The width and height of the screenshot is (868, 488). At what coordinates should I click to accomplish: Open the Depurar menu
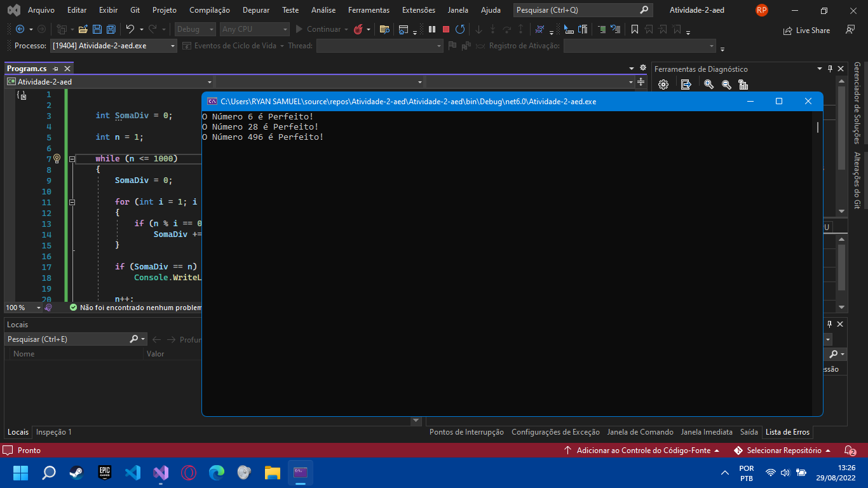[x=255, y=10]
